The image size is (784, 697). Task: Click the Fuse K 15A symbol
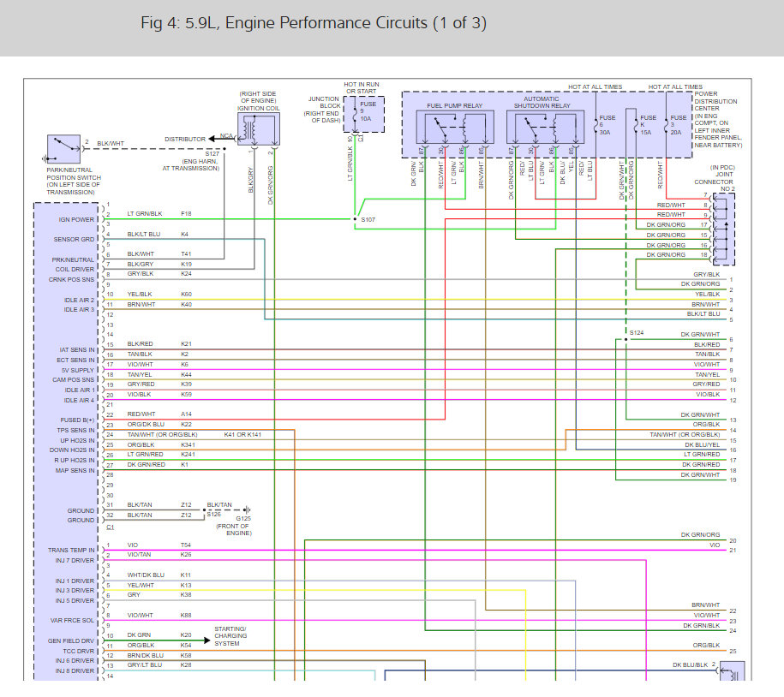[636, 125]
